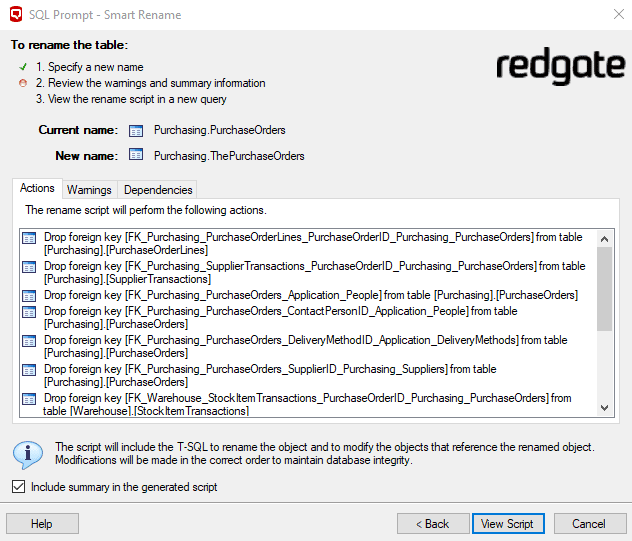Cancel the Smart Rename dialog
The height and width of the screenshot is (541, 632).
point(589,524)
